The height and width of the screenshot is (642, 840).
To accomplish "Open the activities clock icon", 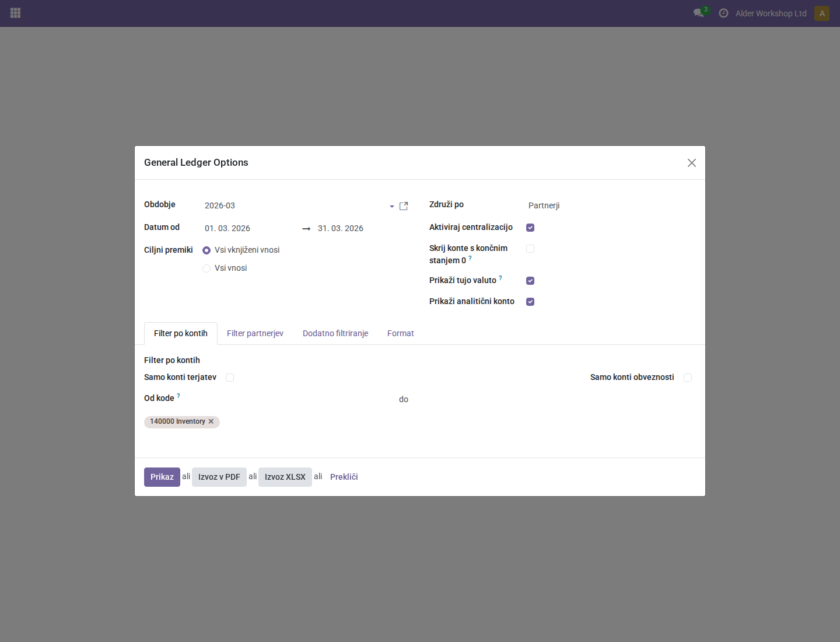I will (x=723, y=13).
